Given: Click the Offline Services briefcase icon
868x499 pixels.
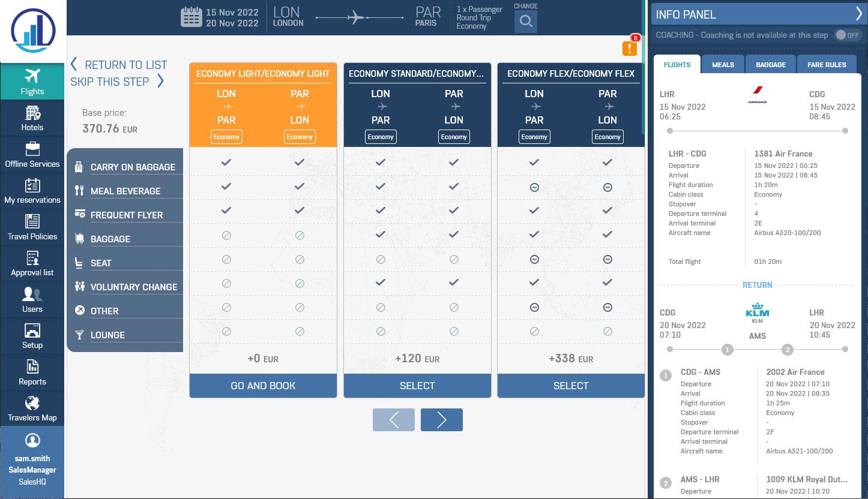Looking at the screenshot, I should pyautogui.click(x=32, y=149).
